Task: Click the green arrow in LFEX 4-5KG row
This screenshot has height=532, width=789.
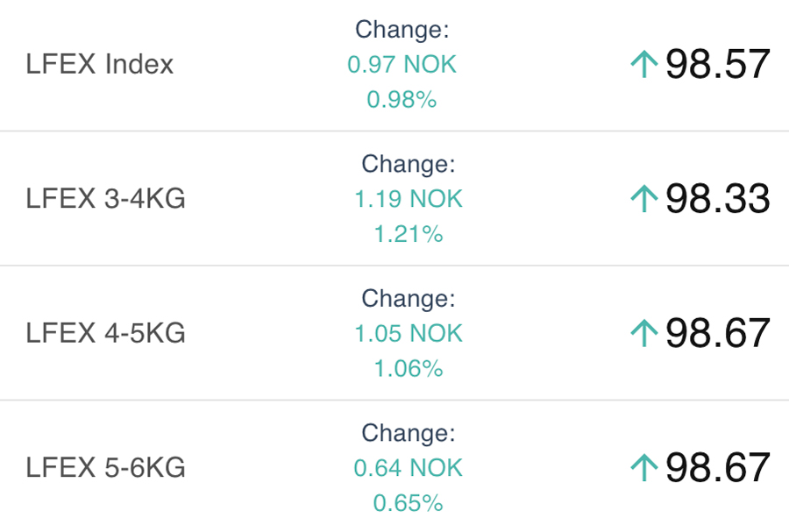Action: click(x=643, y=333)
